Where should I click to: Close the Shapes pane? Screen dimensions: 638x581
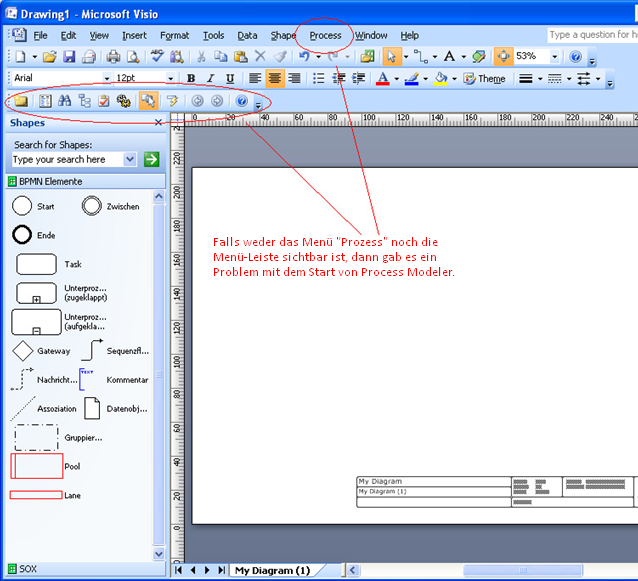[x=158, y=122]
